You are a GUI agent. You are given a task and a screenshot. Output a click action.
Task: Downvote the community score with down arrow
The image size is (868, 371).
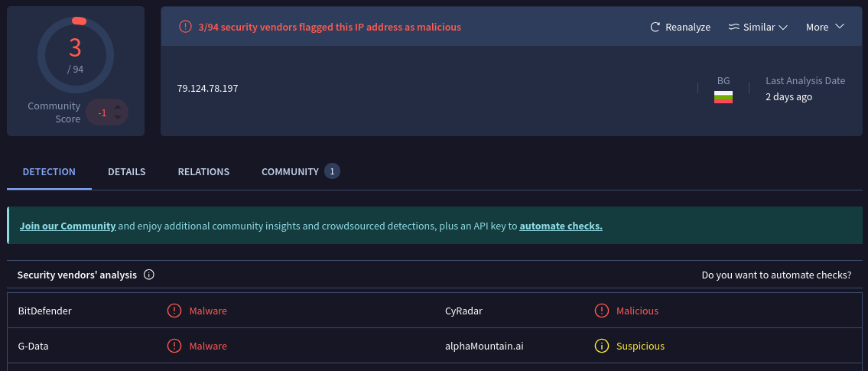(x=118, y=118)
